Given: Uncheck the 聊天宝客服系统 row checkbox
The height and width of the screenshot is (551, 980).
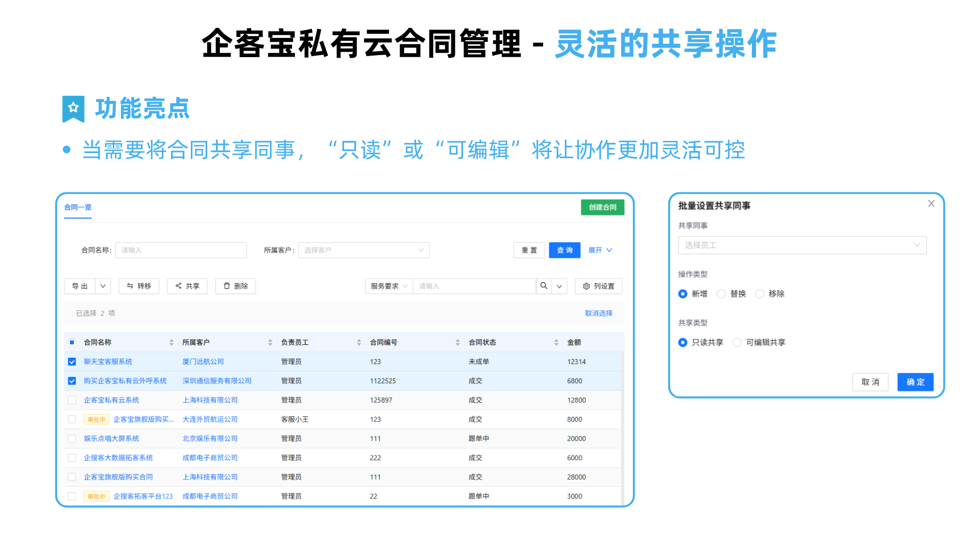Looking at the screenshot, I should (72, 362).
